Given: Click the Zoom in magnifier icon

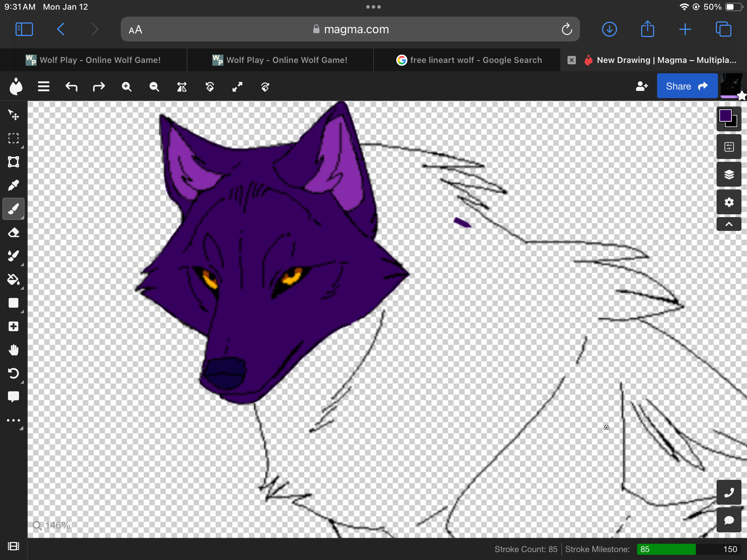Looking at the screenshot, I should (127, 87).
